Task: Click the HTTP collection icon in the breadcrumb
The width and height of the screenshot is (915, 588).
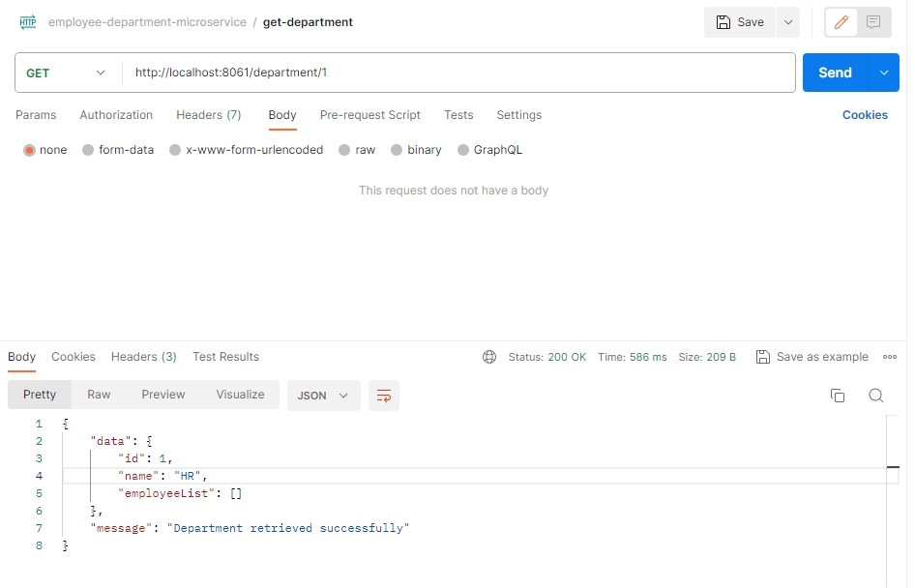Action: [27, 21]
